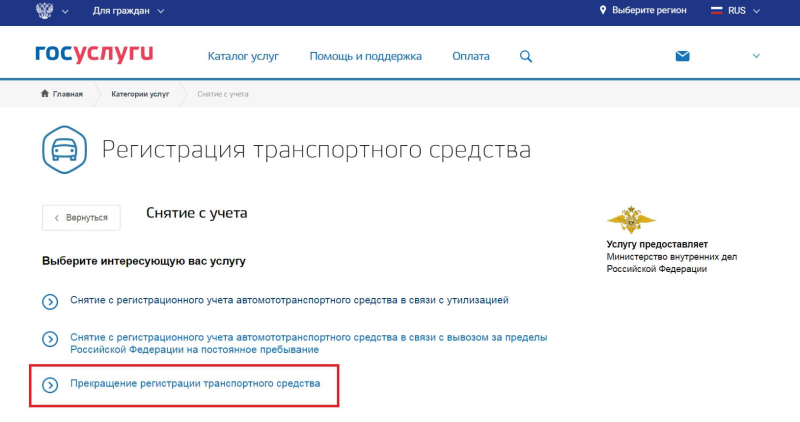800x422 pixels.
Task: Expand the user menu chevron beside mail
Action: [x=756, y=56]
